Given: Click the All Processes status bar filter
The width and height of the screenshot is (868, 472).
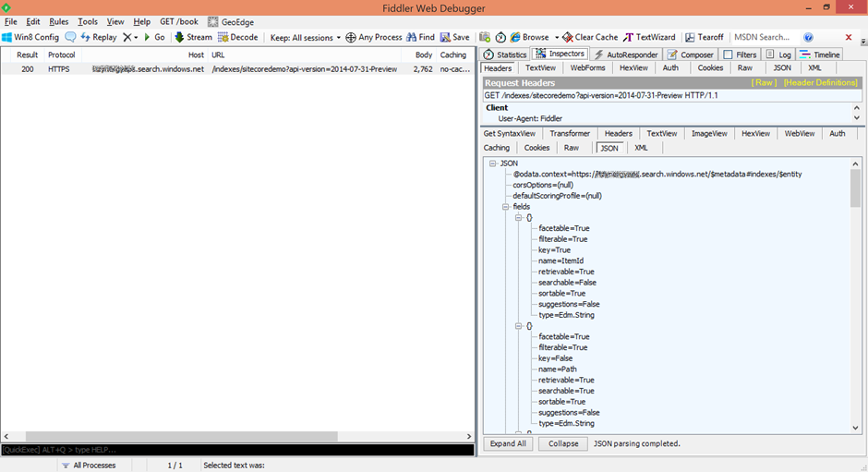Looking at the screenshot, I should coord(89,466).
